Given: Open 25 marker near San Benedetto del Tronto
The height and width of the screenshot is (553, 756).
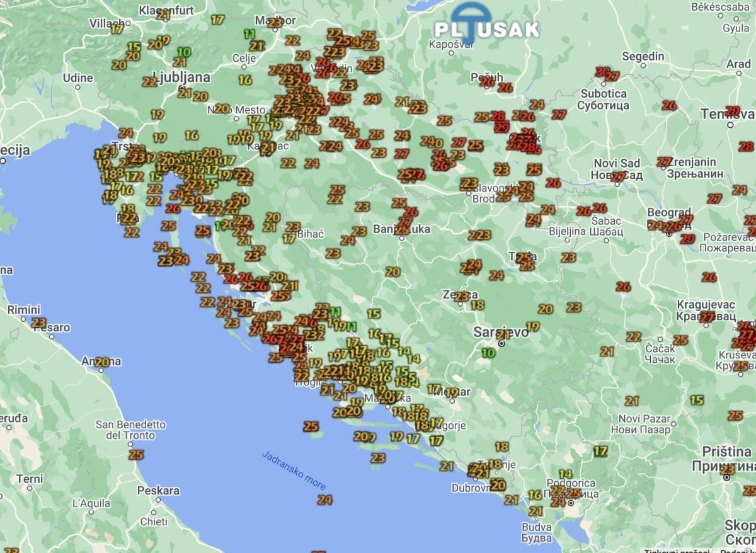Looking at the screenshot, I should [x=136, y=455].
